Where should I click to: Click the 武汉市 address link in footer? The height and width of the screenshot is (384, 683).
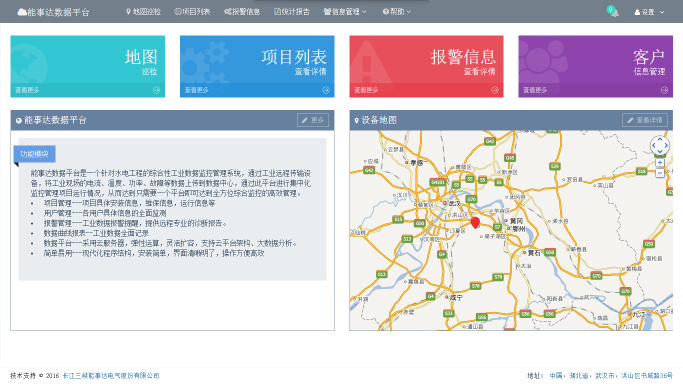click(604, 376)
